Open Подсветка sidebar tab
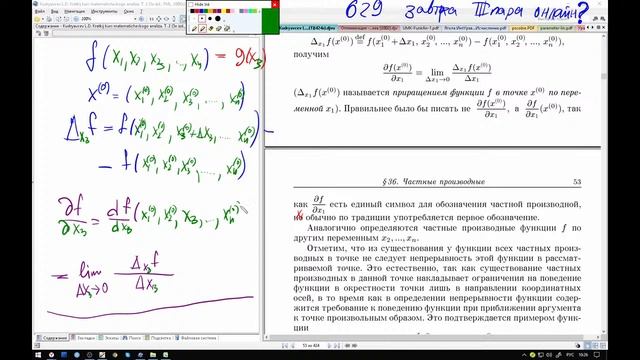This screenshot has width=640, height=360. 158,338
